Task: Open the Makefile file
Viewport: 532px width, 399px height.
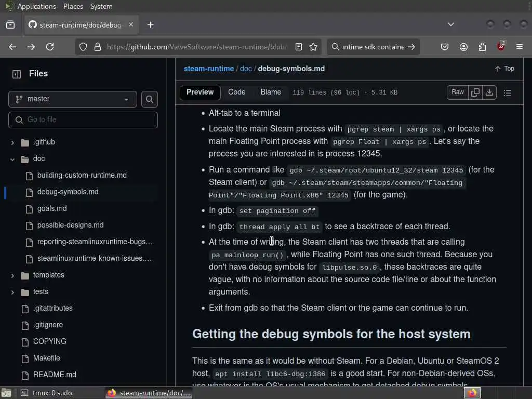Action: (x=46, y=358)
